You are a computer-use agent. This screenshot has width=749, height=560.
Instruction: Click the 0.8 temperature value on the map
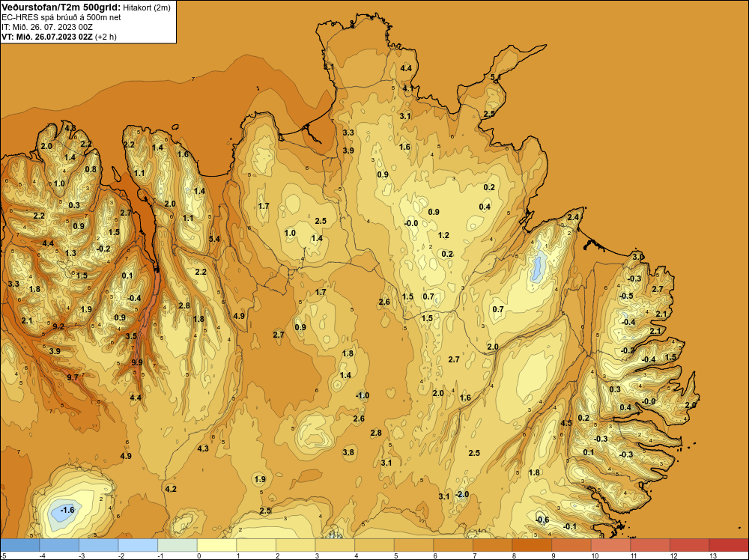click(91, 169)
